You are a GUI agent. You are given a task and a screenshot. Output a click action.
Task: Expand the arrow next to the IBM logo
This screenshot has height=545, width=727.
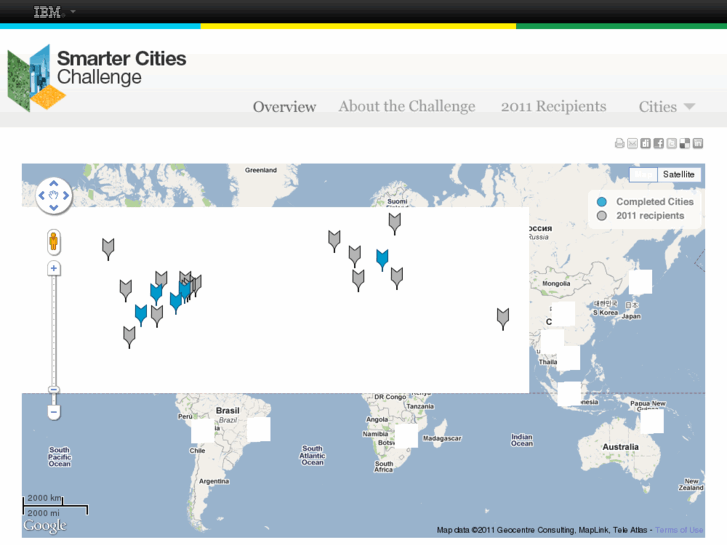[73, 10]
